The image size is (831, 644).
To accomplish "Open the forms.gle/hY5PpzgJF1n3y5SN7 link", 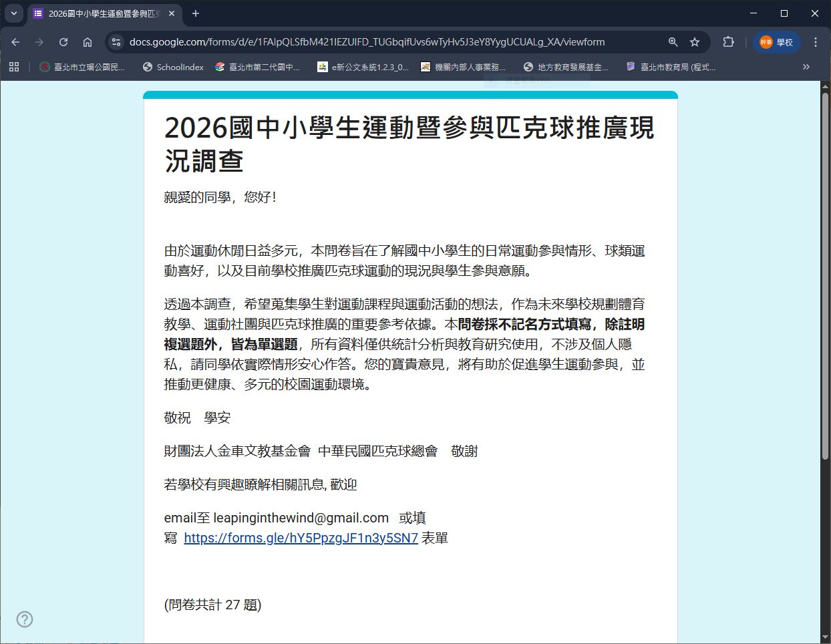I will 301,538.
